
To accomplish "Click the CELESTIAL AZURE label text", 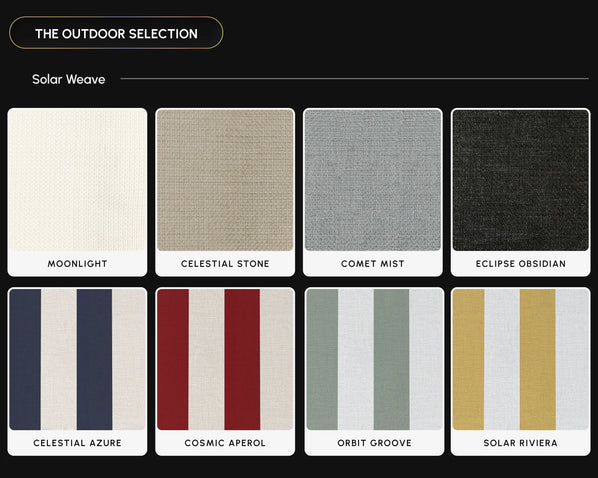I will [x=77, y=443].
